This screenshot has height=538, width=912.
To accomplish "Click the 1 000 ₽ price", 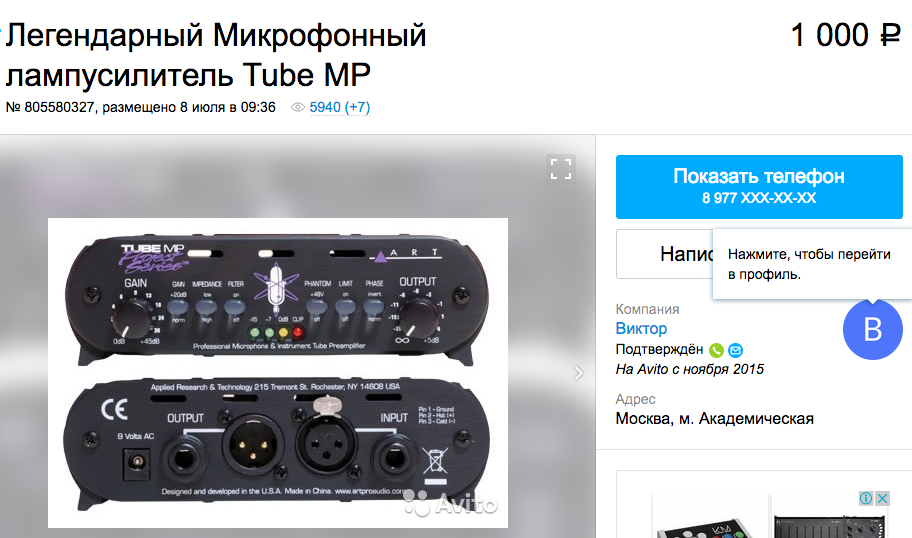I will point(846,35).
